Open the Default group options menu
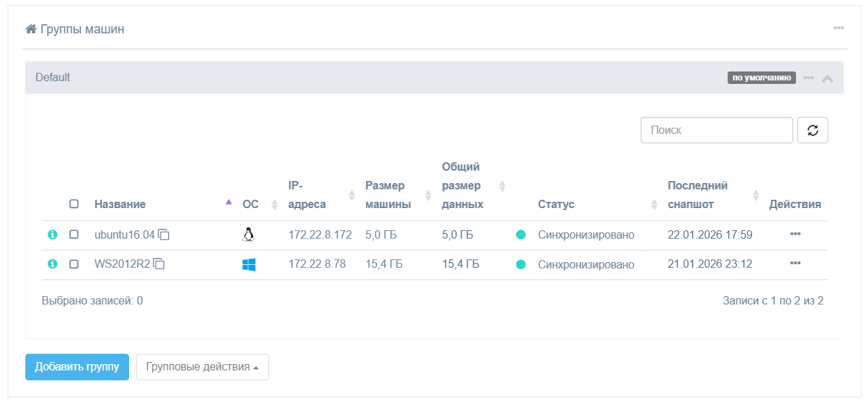The image size is (868, 403). point(808,78)
